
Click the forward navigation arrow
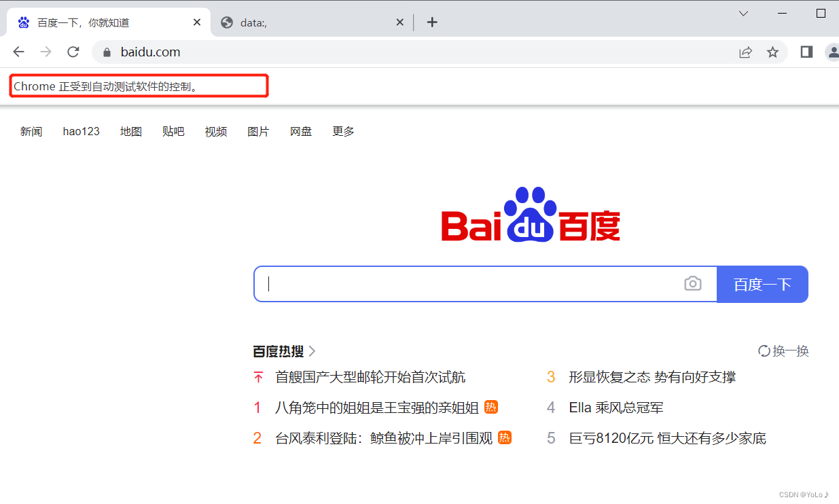click(46, 52)
